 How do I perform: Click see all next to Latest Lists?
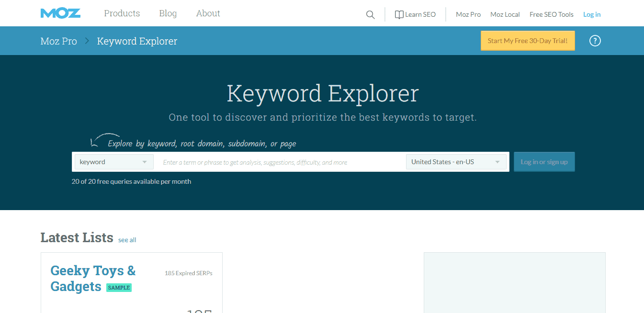pyautogui.click(x=127, y=239)
